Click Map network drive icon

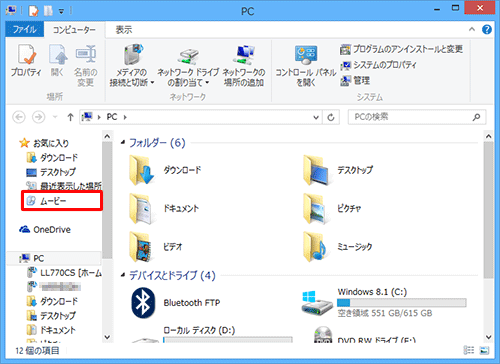click(188, 56)
